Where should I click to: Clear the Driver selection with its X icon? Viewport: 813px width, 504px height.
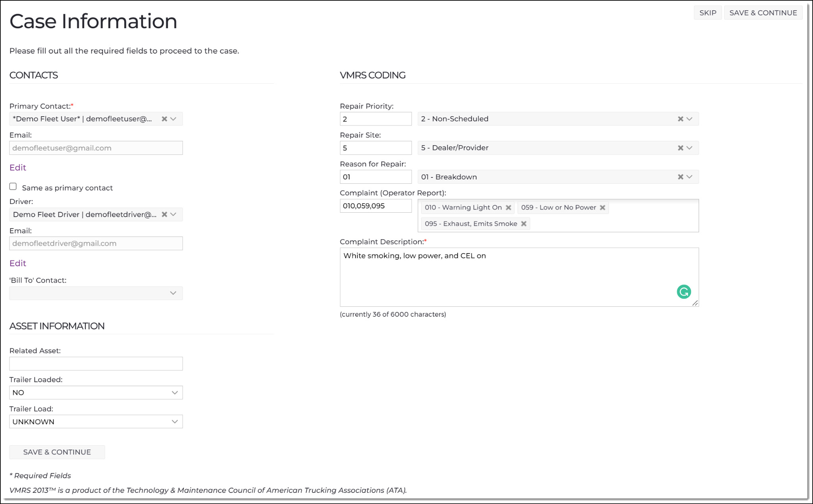coord(164,215)
